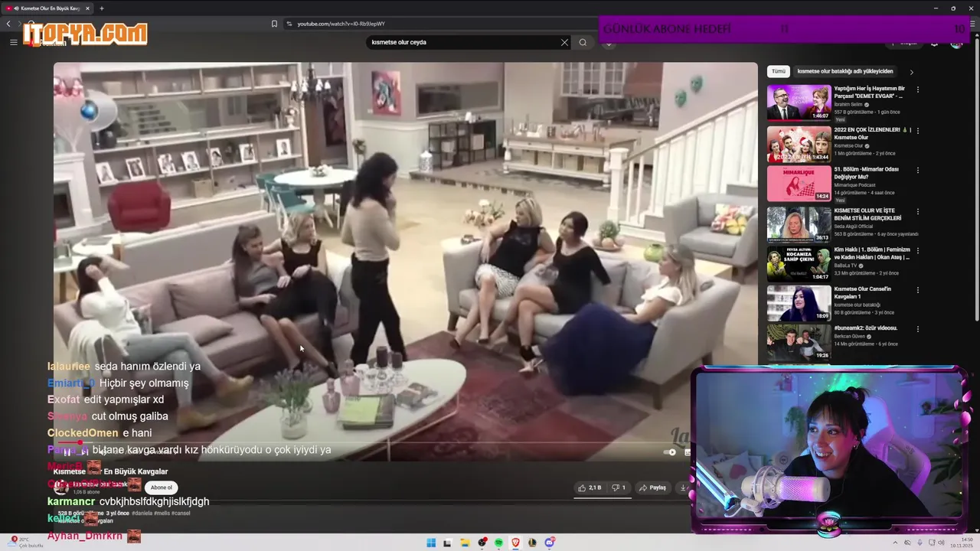Image resolution: width=980 pixels, height=551 pixels.
Task: Open the volume tray icon
Action: 942,543
